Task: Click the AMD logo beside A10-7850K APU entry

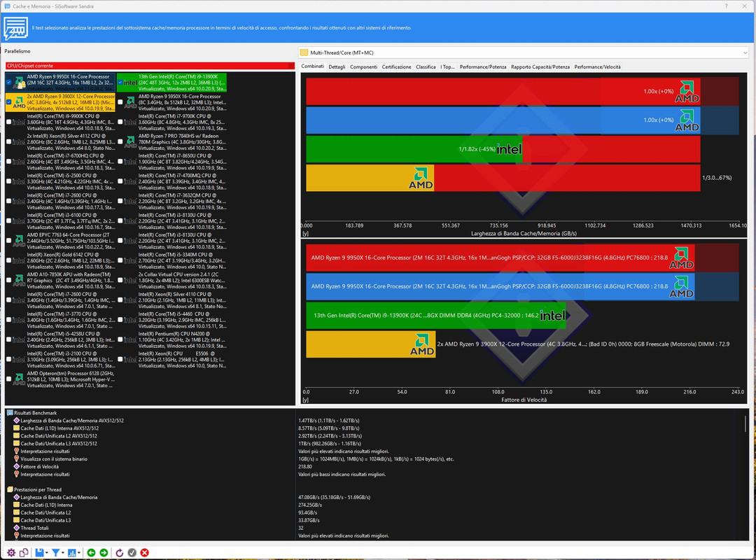Action: (x=20, y=280)
